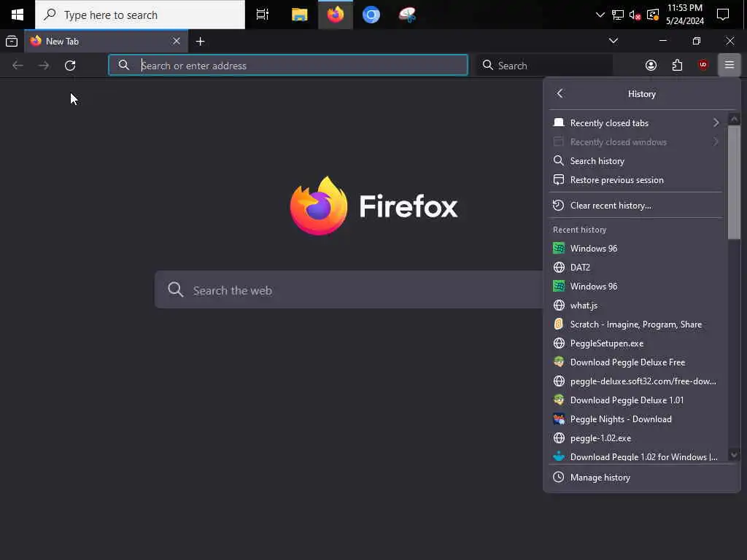The width and height of the screenshot is (747, 560).
Task: Toggle the Firefox hamburger menu
Action: [x=729, y=65]
